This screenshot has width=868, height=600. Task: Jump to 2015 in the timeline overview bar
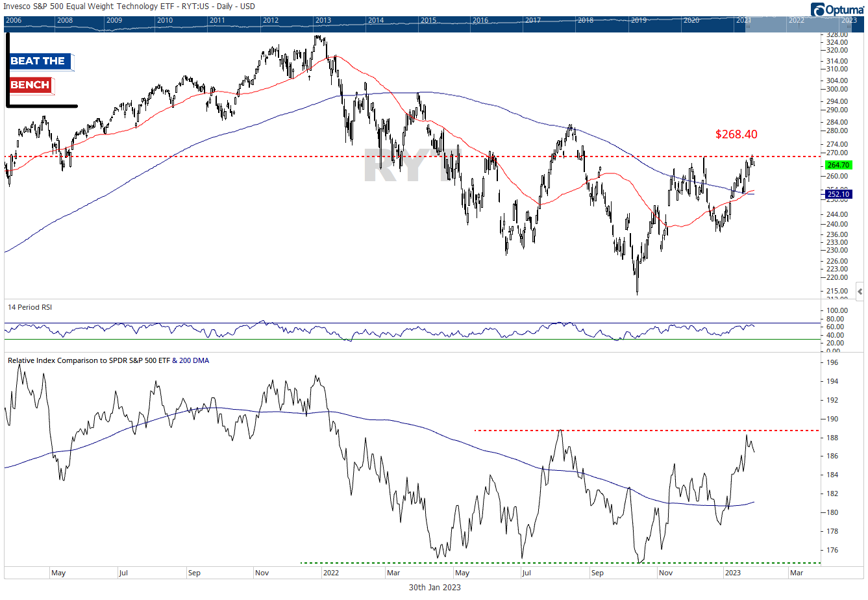tap(428, 20)
